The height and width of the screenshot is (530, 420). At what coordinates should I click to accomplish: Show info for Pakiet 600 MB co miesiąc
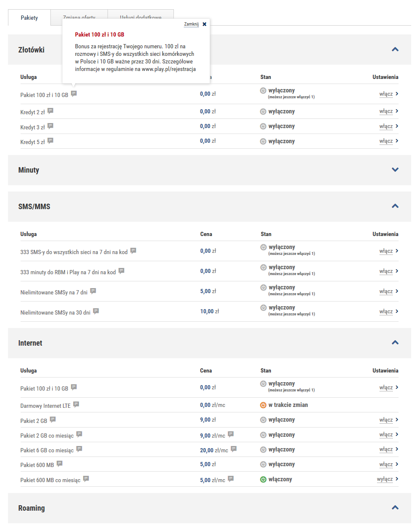pos(86,479)
